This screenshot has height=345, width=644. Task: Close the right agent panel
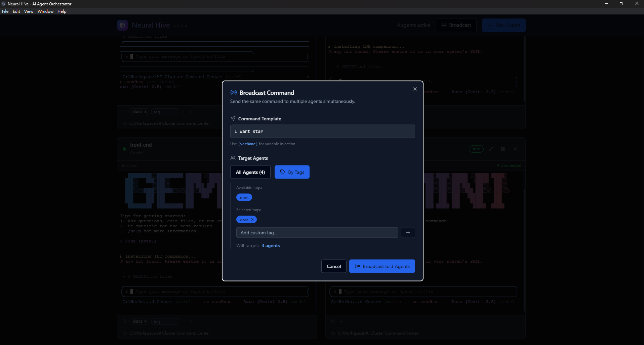coord(515,149)
